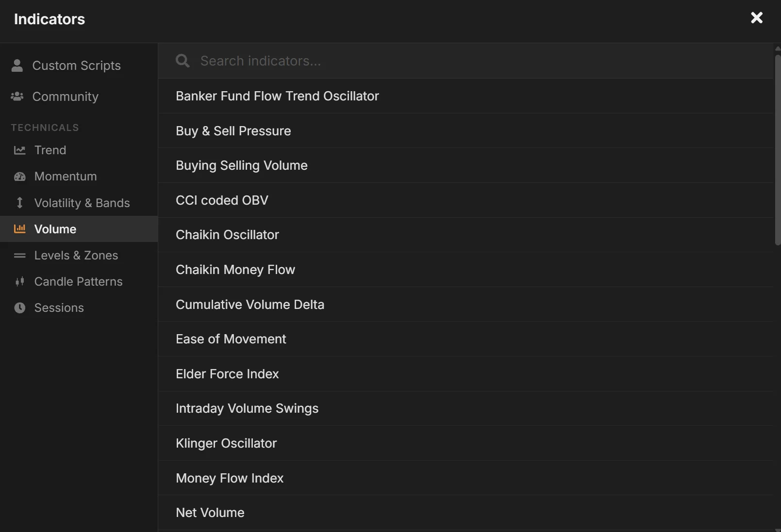Choose CCI coded OBV indicator
Image resolution: width=781 pixels, height=532 pixels.
(x=465, y=200)
